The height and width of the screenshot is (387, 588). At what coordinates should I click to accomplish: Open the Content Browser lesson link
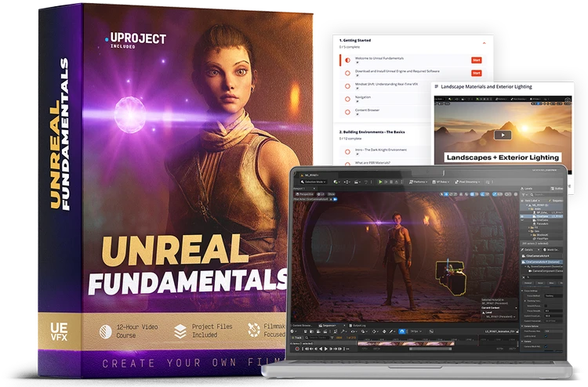[367, 110]
